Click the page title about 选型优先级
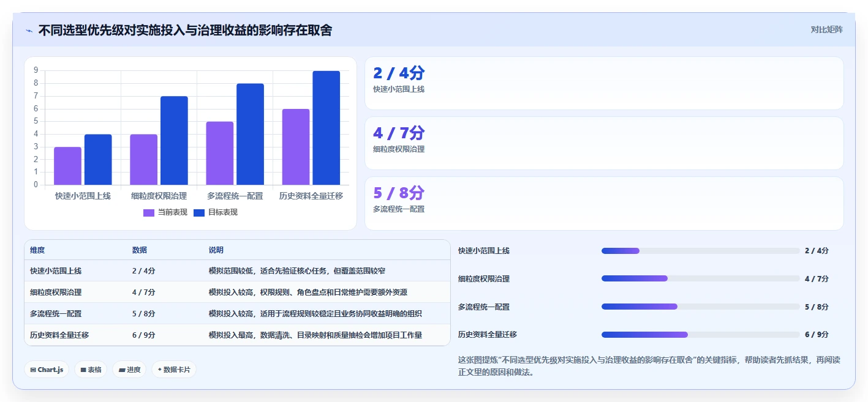This screenshot has height=402, width=868. point(185,30)
